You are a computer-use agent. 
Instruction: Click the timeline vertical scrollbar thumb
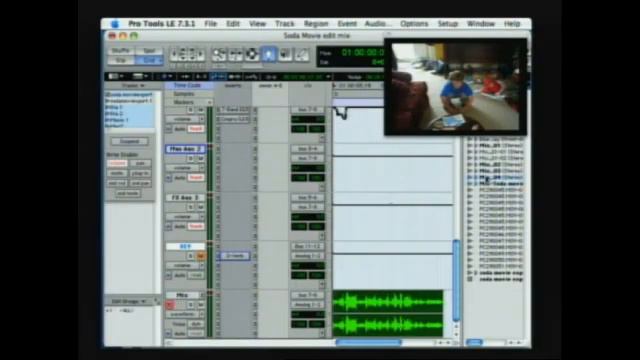(456, 280)
